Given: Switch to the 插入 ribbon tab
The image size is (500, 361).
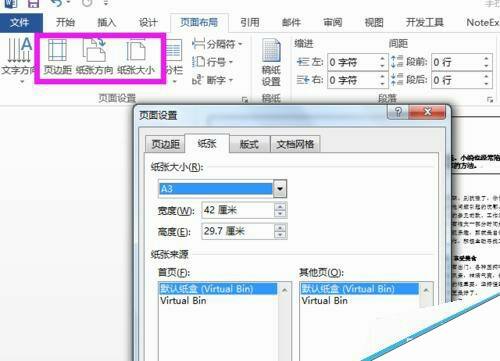Looking at the screenshot, I should tap(106, 23).
